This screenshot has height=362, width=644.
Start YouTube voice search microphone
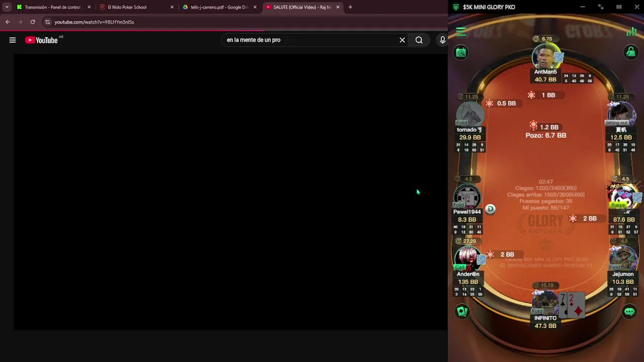[x=442, y=40]
